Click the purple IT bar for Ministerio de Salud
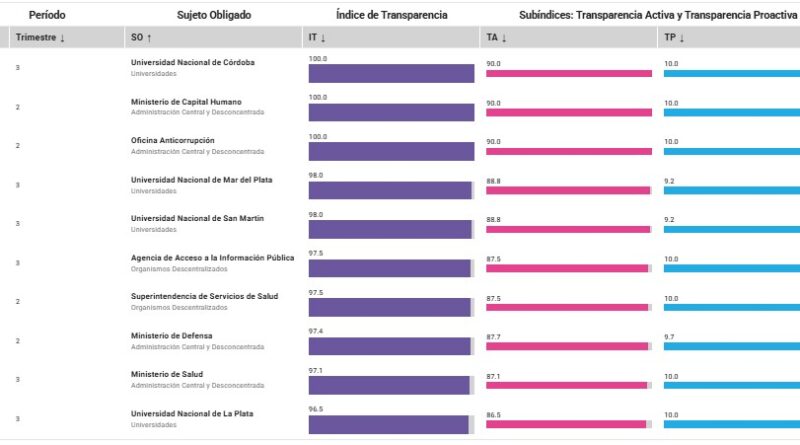The height and width of the screenshot is (445, 800). tap(389, 385)
